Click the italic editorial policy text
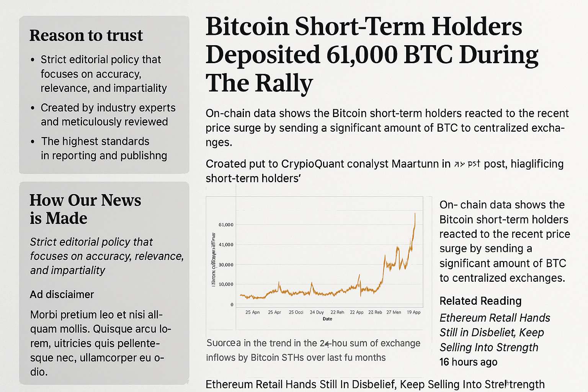 [106, 256]
